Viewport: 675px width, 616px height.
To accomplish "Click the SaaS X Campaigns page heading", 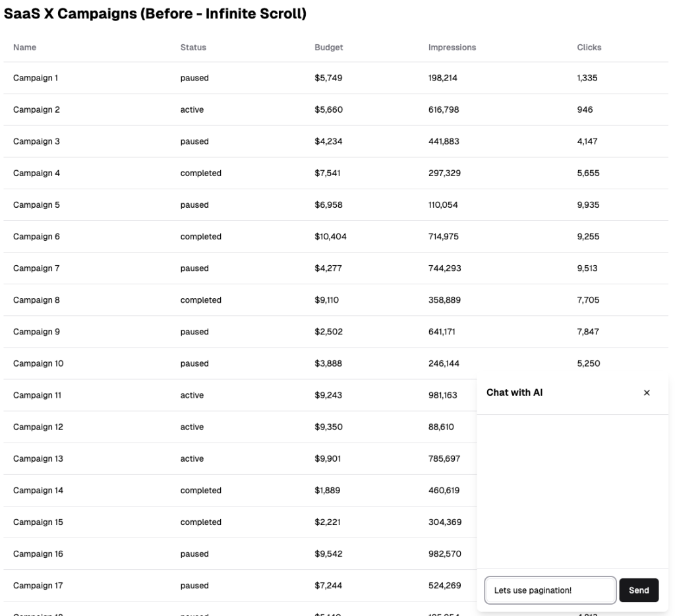I will pos(155,14).
